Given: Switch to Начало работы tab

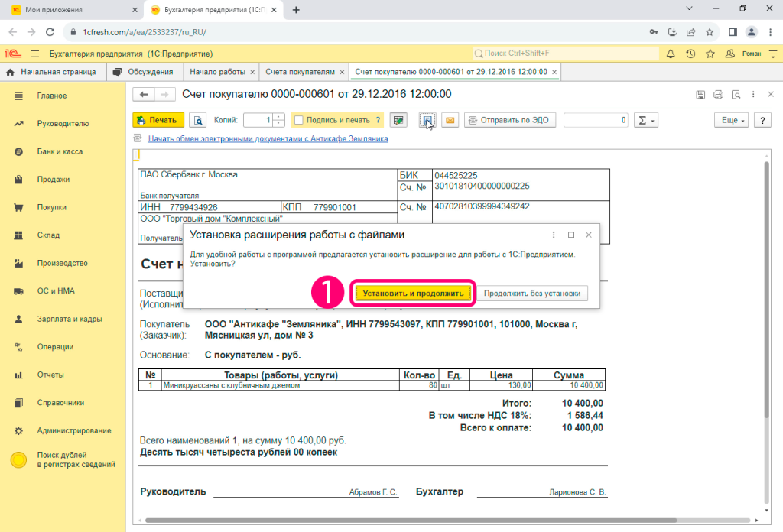Looking at the screenshot, I should pos(218,73).
